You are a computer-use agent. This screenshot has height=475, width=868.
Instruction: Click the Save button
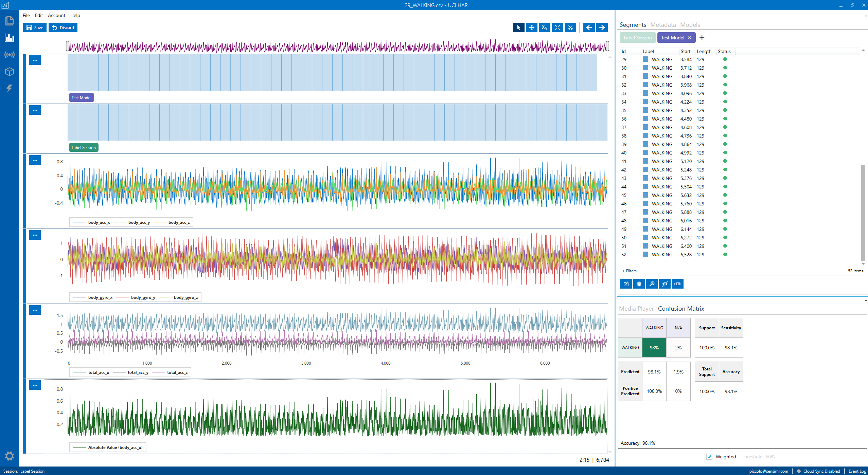pos(35,28)
